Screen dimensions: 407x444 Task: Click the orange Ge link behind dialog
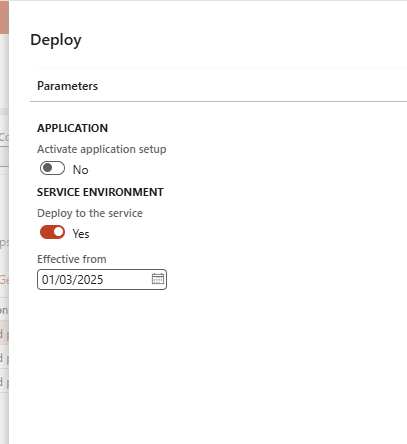click(4, 280)
